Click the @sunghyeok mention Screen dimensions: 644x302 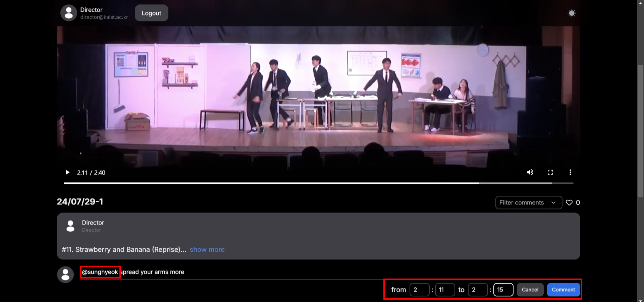[100, 272]
